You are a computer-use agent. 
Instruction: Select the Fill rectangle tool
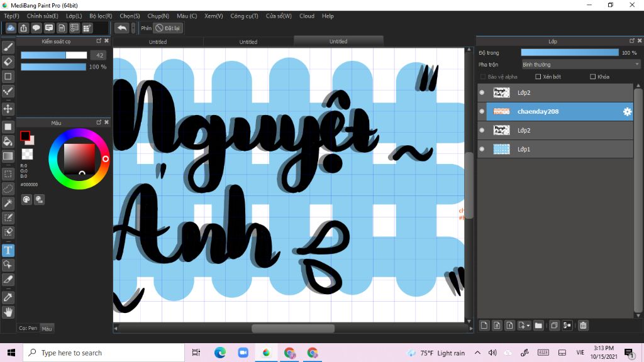coord(8,127)
